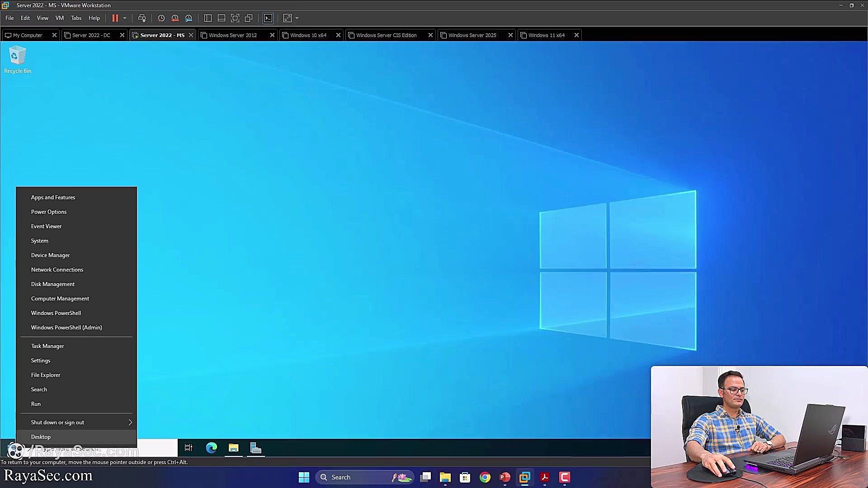Switch to Windows Server 2012 tab
The image size is (868, 488).
coord(232,35)
